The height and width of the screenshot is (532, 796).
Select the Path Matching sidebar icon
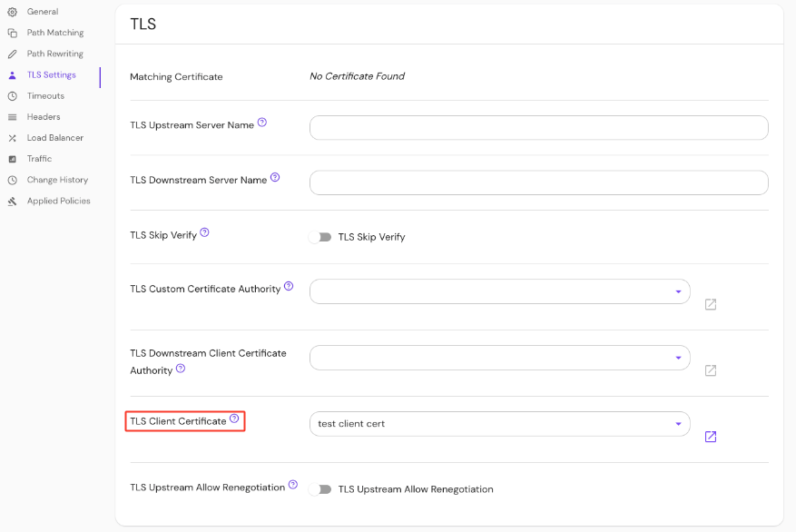point(13,33)
